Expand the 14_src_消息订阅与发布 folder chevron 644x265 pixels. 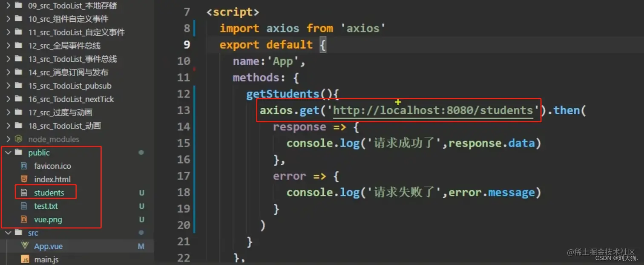(x=9, y=72)
